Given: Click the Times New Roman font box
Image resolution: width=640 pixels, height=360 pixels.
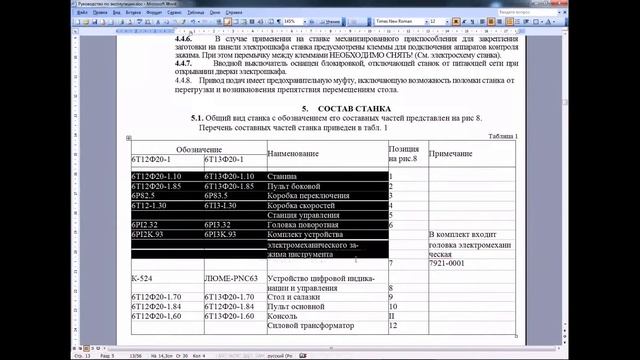Looking at the screenshot, I should point(399,21).
